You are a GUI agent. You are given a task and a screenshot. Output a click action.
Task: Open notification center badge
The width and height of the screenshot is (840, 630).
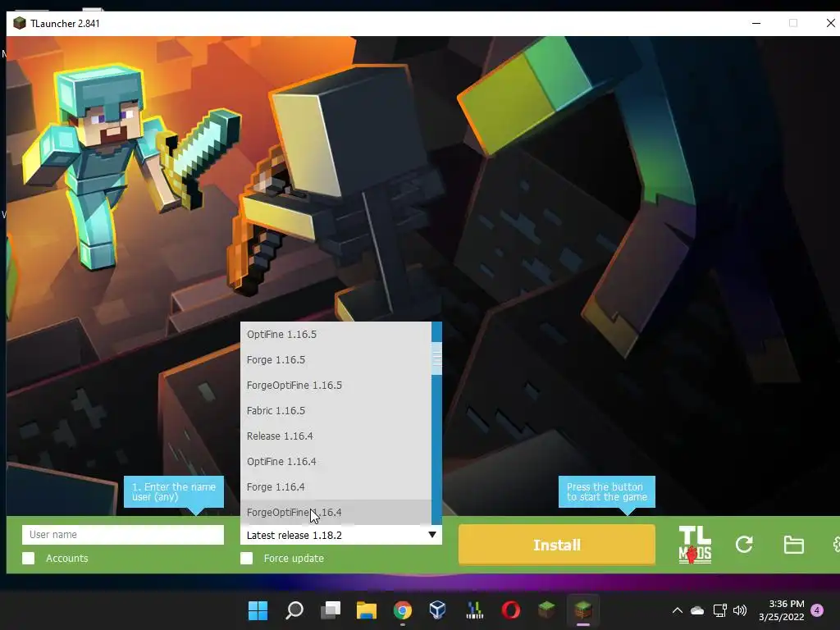(817, 610)
